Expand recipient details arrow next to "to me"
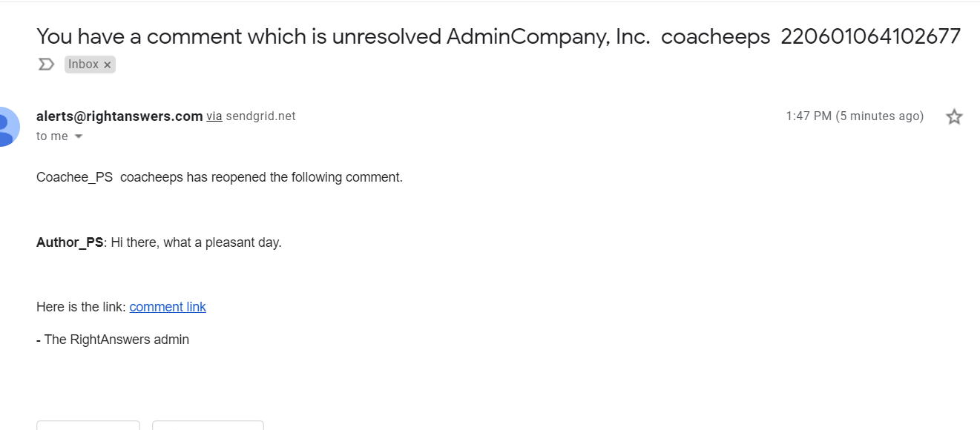This screenshot has width=980, height=430. [x=79, y=136]
